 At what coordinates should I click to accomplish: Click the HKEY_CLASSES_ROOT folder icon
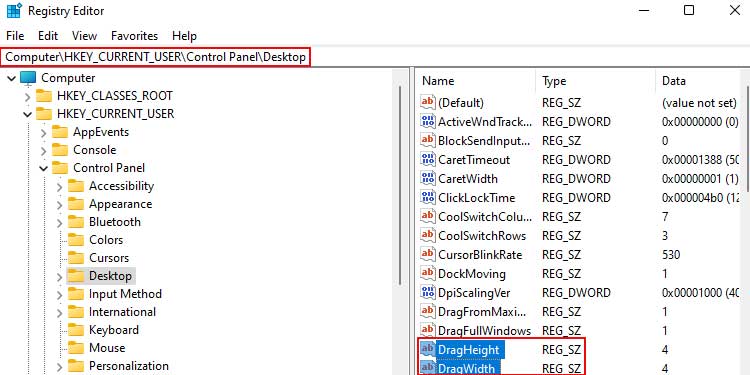[44, 96]
